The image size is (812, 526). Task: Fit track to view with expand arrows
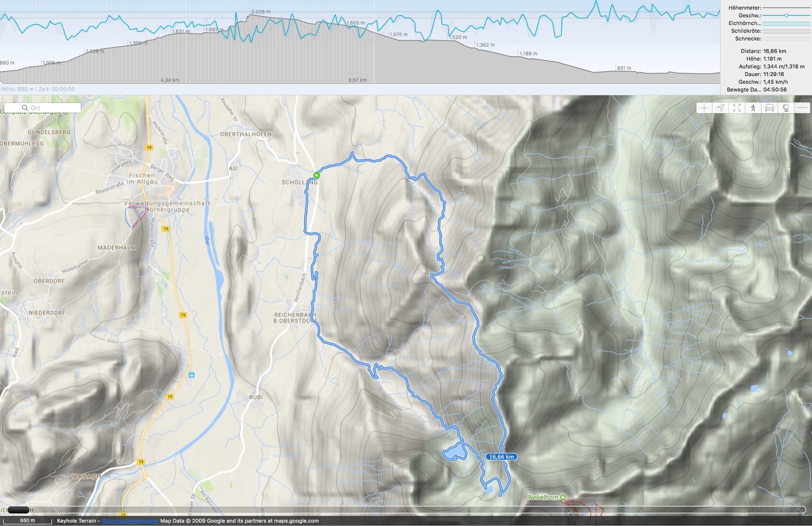tap(736, 108)
